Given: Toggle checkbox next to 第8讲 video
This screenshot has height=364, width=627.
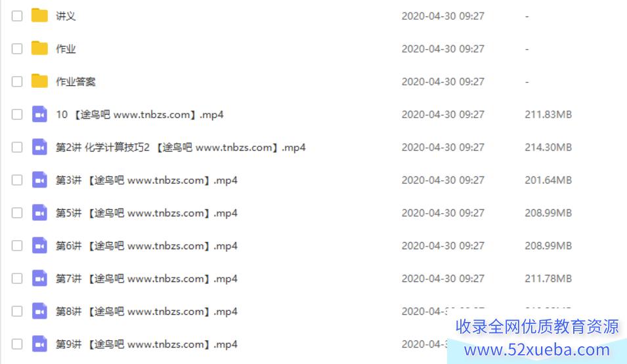Looking at the screenshot, I should pyautogui.click(x=17, y=311).
